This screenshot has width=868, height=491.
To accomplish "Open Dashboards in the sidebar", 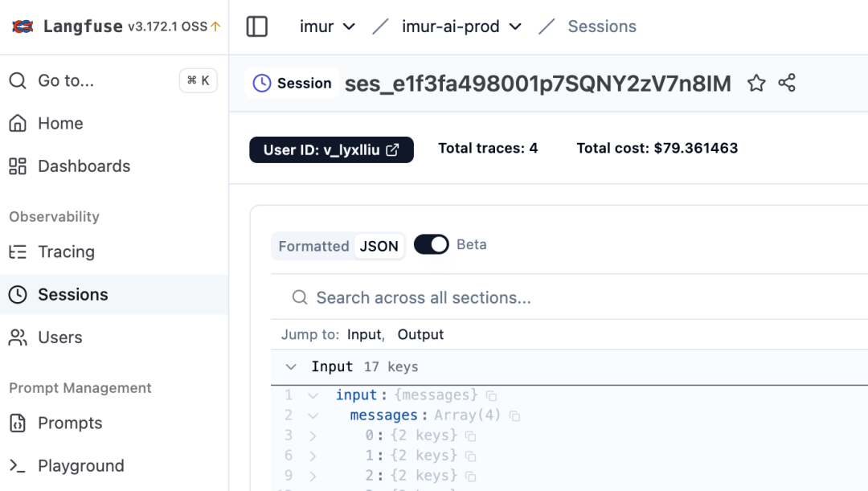I will tap(114, 166).
